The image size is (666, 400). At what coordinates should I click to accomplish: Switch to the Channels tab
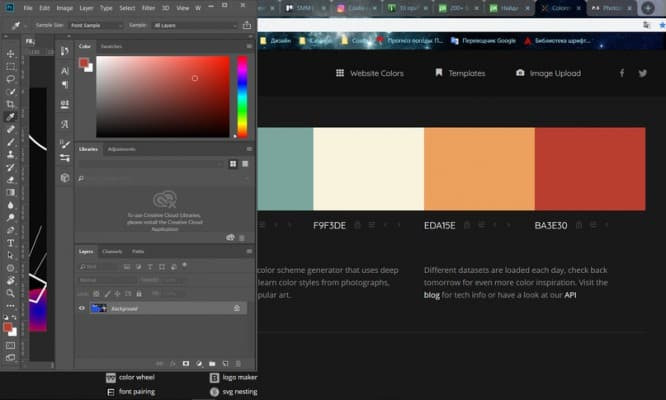coord(112,251)
